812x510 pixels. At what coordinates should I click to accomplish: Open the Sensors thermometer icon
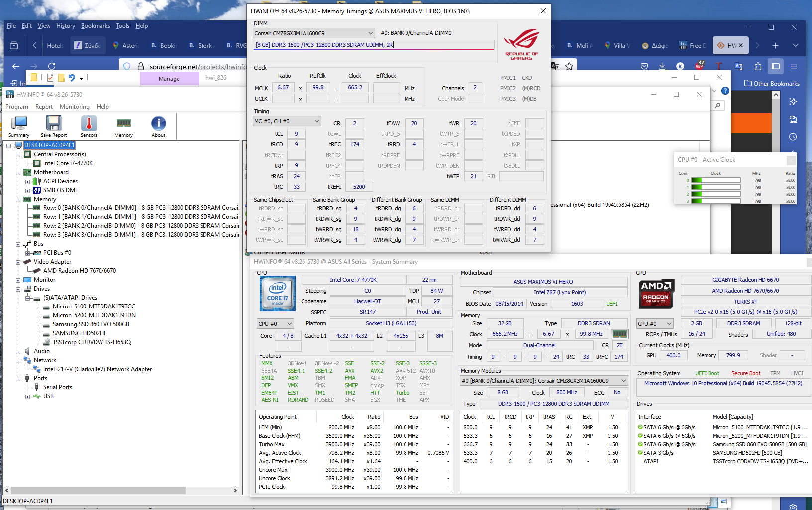(89, 126)
